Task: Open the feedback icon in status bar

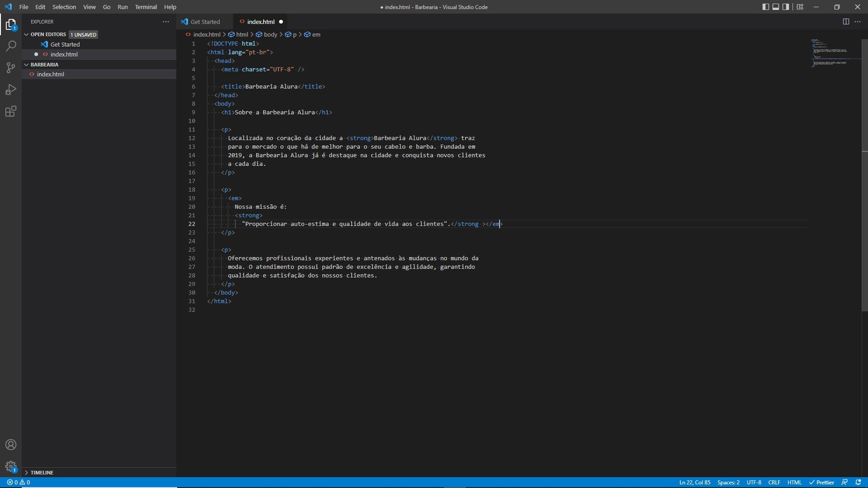Action: pyautogui.click(x=844, y=483)
